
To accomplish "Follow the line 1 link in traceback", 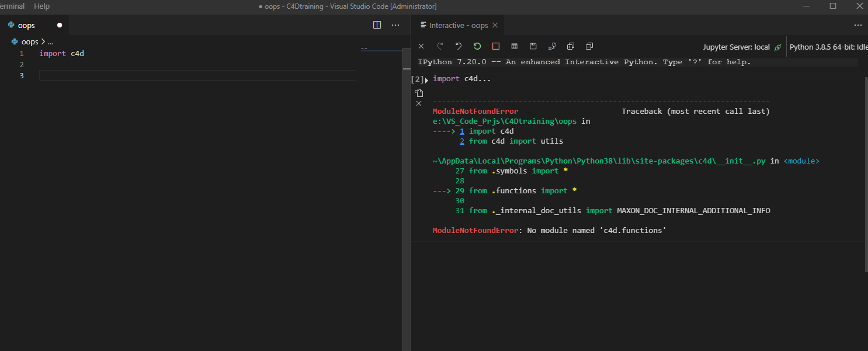I will (x=462, y=131).
